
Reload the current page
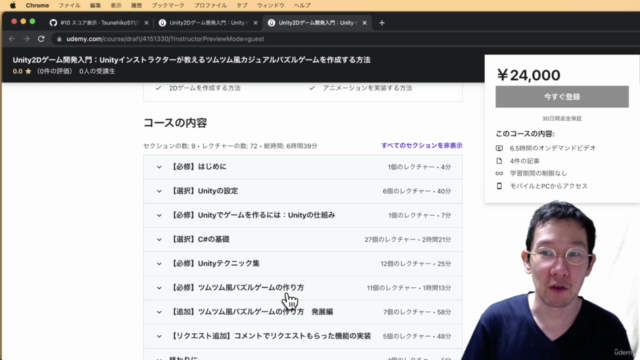tap(41, 39)
